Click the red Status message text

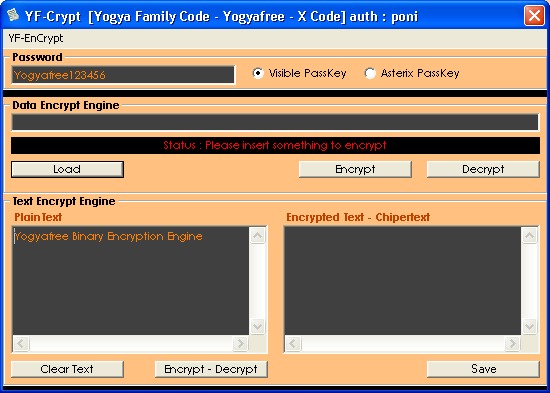pyautogui.click(x=275, y=145)
